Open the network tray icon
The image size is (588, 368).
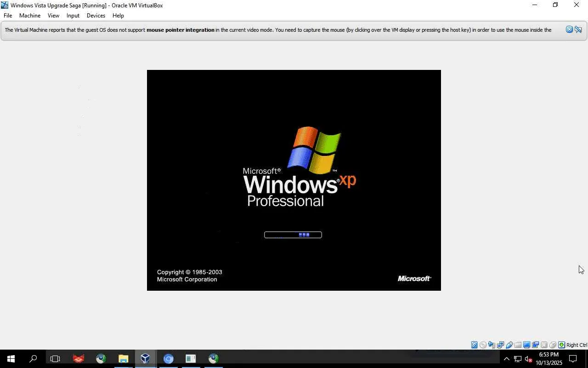(x=518, y=359)
